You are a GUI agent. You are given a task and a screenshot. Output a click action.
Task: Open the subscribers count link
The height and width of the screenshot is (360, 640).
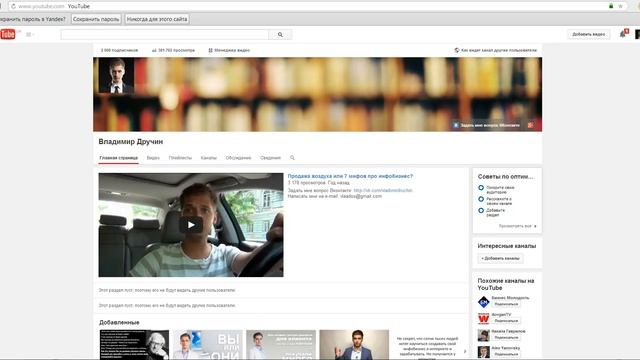(119, 50)
